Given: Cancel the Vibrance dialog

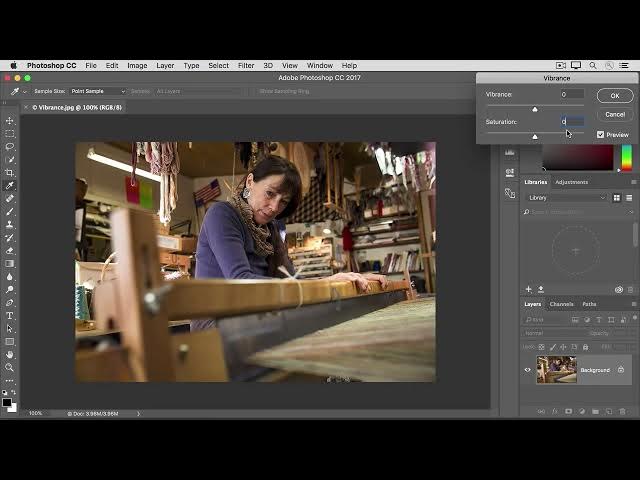Looking at the screenshot, I should 614,114.
